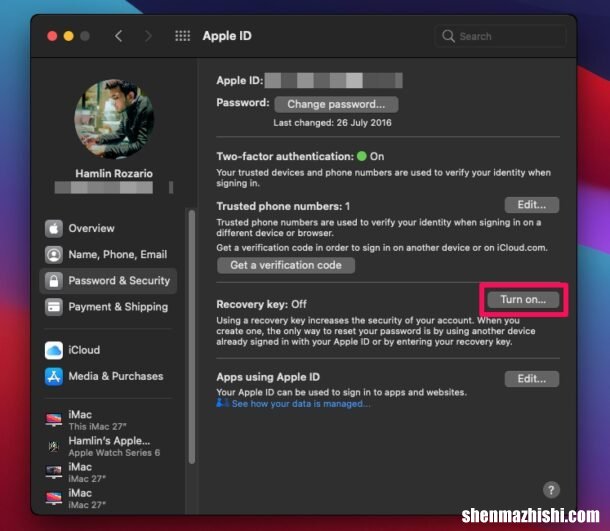Edit trusted phone numbers
Screen dimensions: 610x531
click(x=531, y=205)
